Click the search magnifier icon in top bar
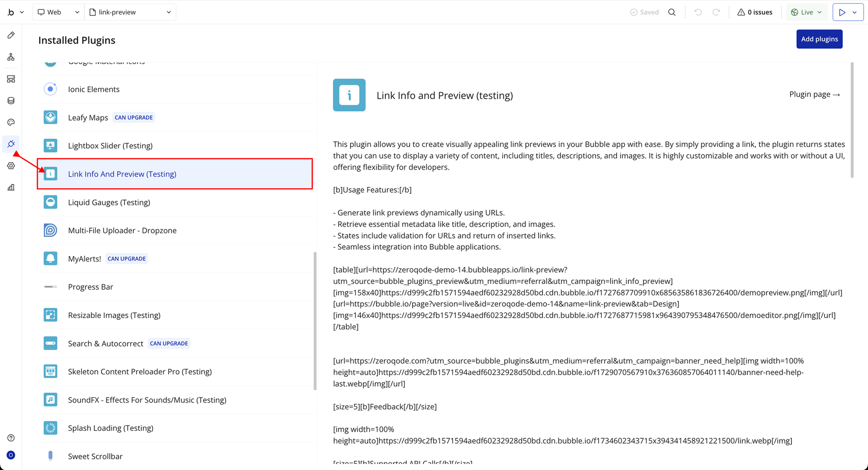 click(x=672, y=12)
